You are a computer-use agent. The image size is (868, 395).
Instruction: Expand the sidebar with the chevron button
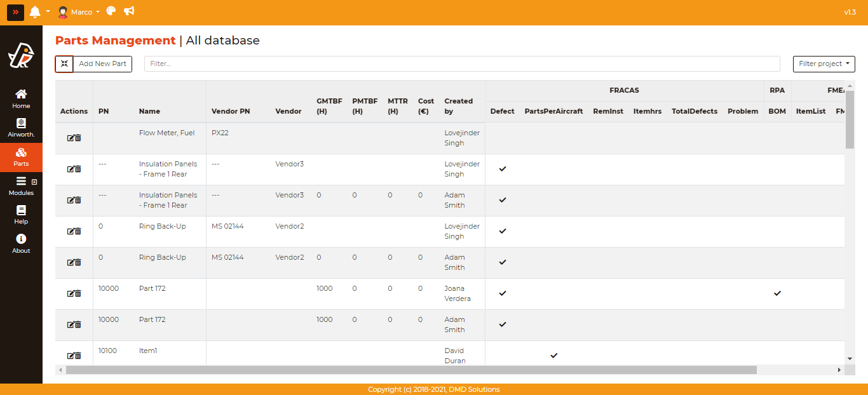tap(15, 12)
